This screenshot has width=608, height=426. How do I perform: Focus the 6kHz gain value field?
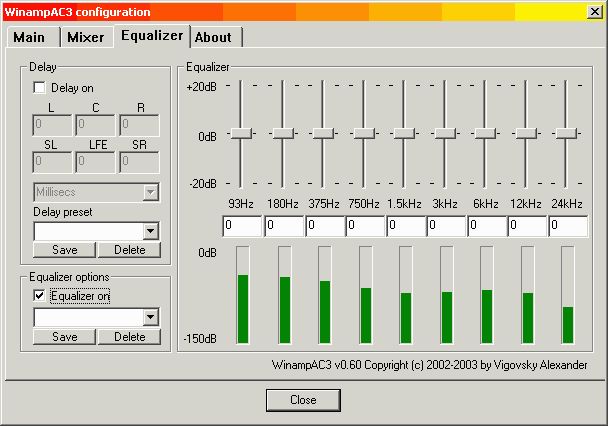pos(487,226)
